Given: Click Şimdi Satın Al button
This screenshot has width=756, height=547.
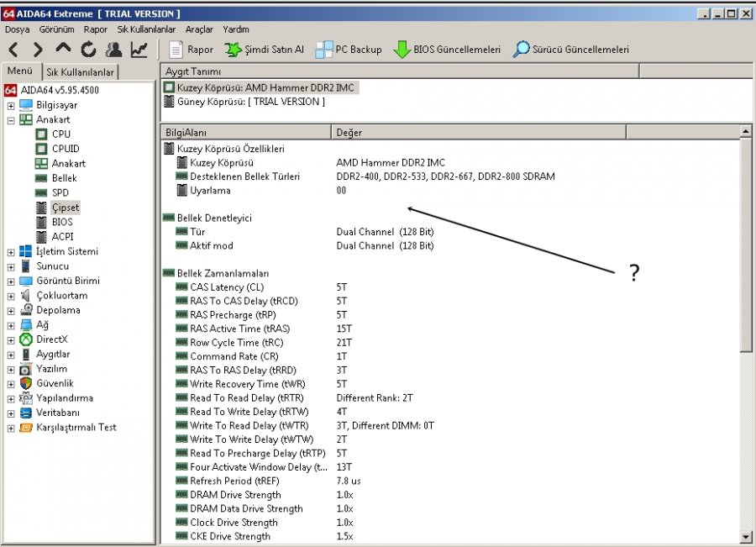Looking at the screenshot, I should point(264,50).
